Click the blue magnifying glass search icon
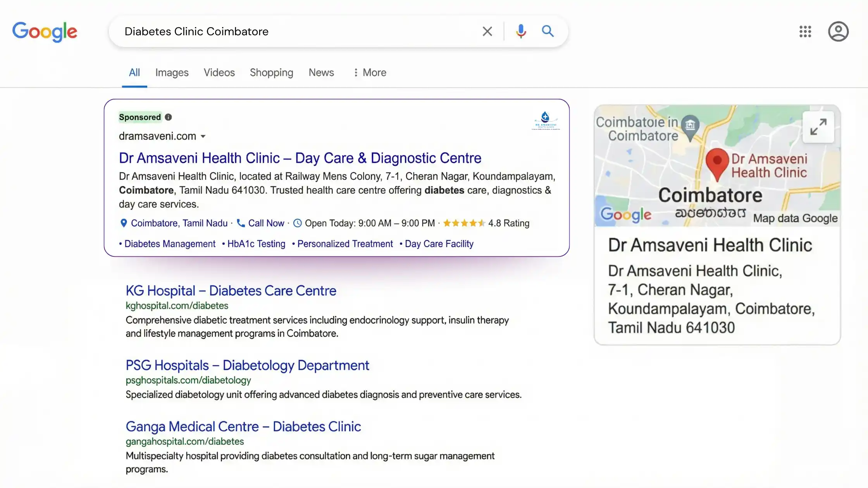868x488 pixels. 548,31
